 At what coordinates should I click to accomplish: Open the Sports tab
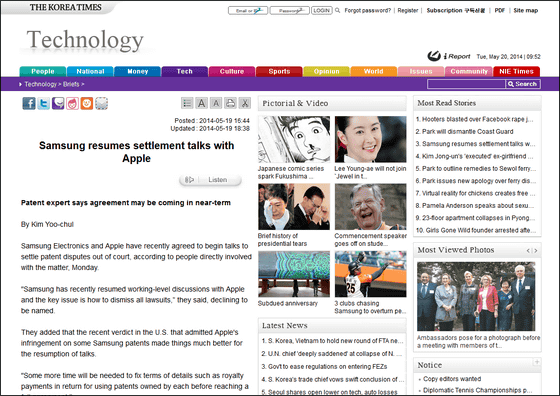(x=279, y=71)
